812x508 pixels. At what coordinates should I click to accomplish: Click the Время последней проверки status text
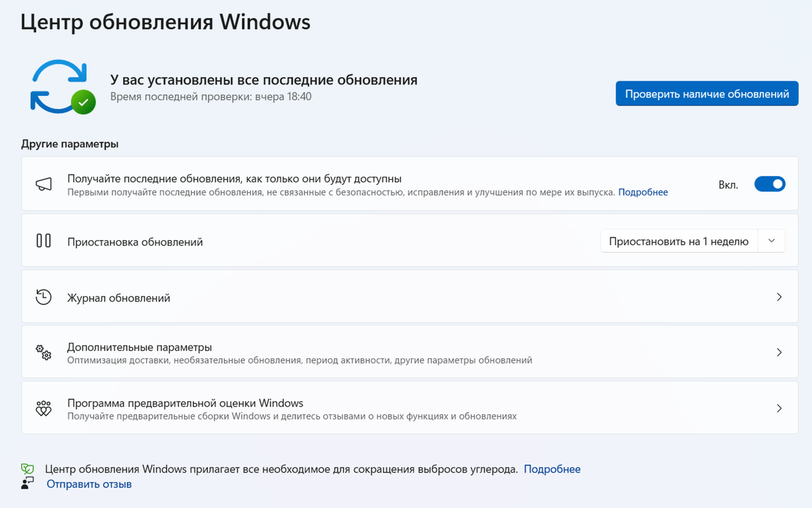[x=211, y=97]
